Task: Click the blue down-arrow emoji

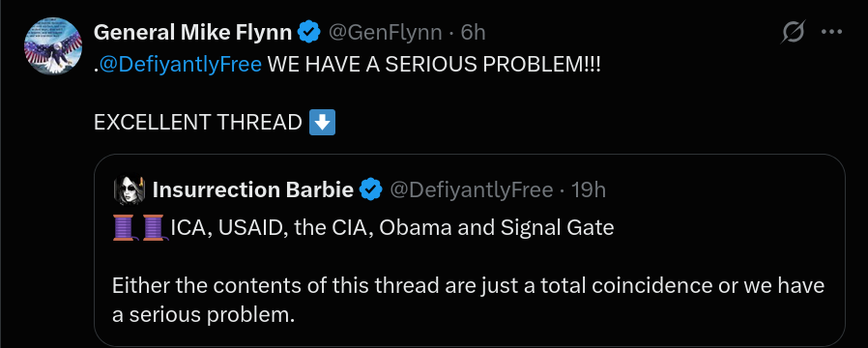Action: [x=322, y=122]
